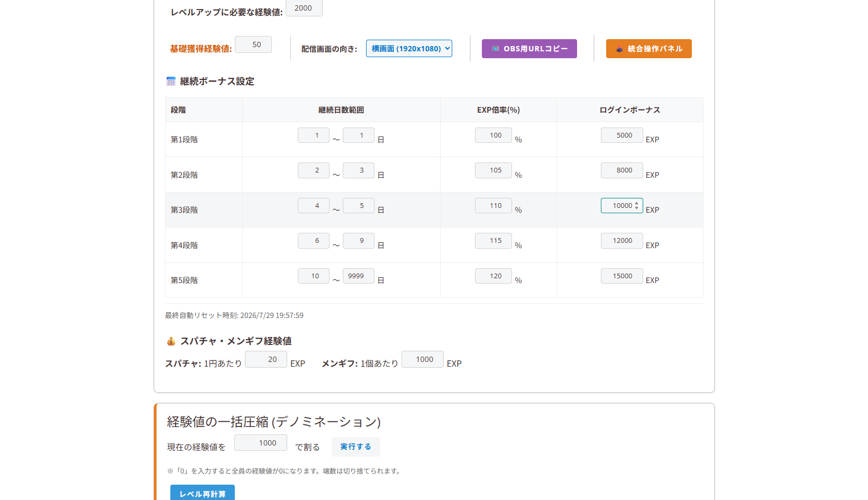The width and height of the screenshot is (868, 500).
Task: Click the 最終自動リセット時刻 timestamp text
Action: coord(234,315)
